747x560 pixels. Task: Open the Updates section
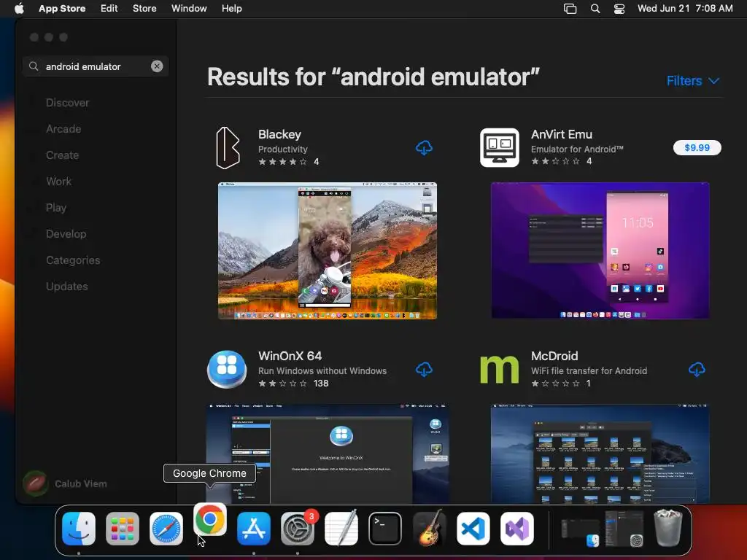click(x=66, y=286)
